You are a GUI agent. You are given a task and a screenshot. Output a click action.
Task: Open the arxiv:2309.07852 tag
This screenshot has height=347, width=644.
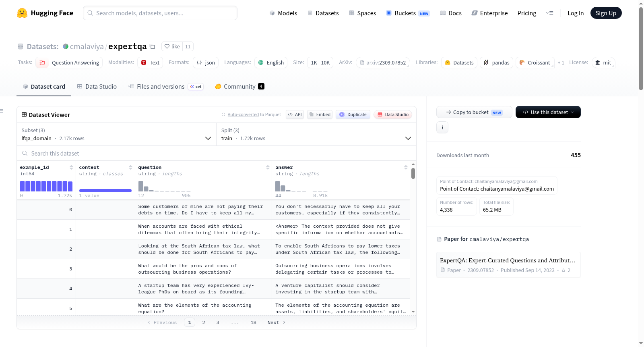pos(383,62)
